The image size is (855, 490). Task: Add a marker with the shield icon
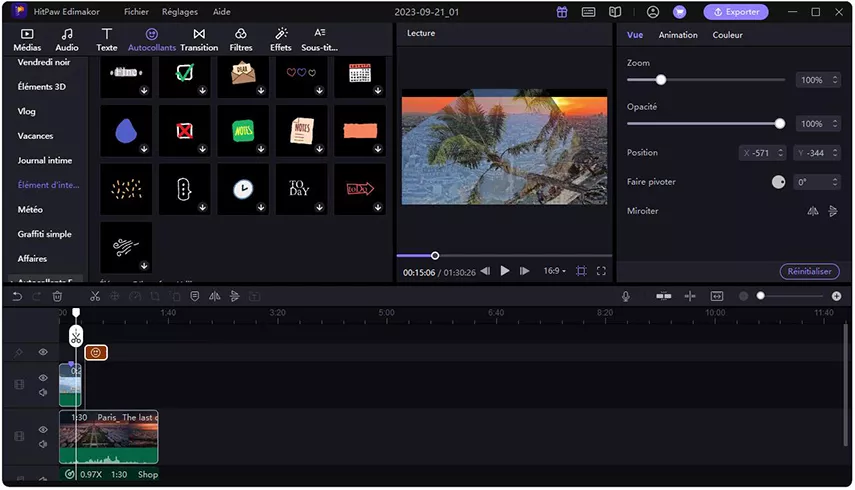click(195, 296)
